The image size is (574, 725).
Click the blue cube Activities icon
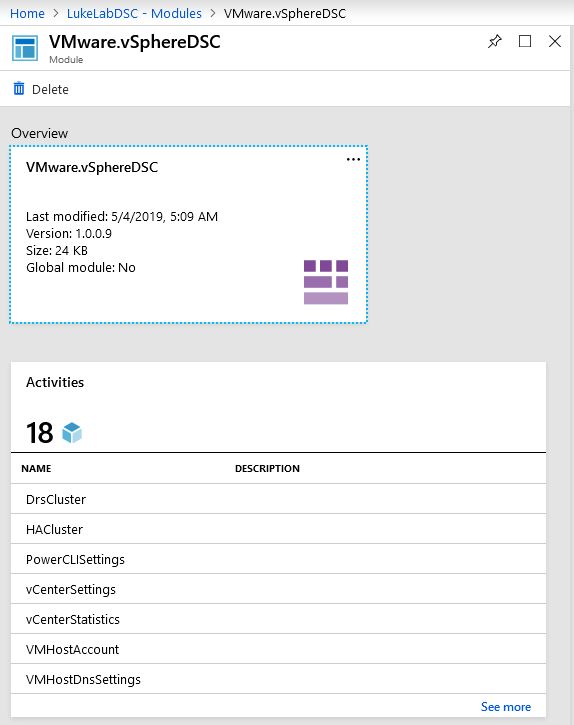point(72,433)
